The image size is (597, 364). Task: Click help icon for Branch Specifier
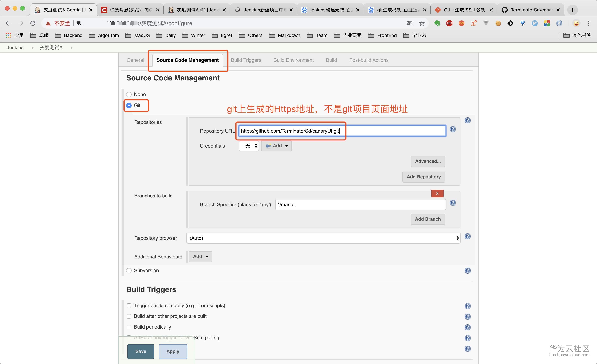(453, 203)
